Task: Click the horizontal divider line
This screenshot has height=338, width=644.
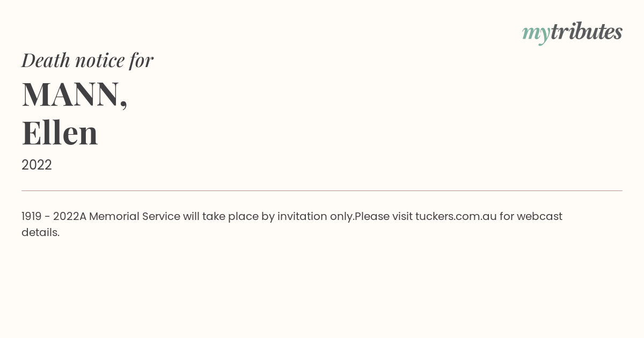Action: (x=322, y=190)
